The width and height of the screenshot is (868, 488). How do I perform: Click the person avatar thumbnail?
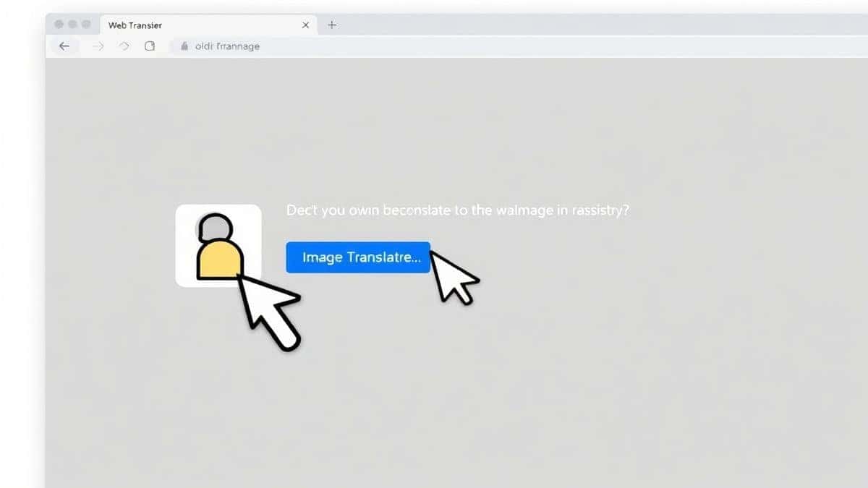pos(218,246)
